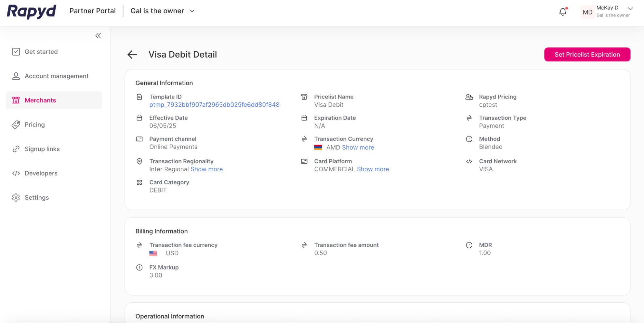
Task: Open Developers section in the sidebar
Action: coord(41,173)
